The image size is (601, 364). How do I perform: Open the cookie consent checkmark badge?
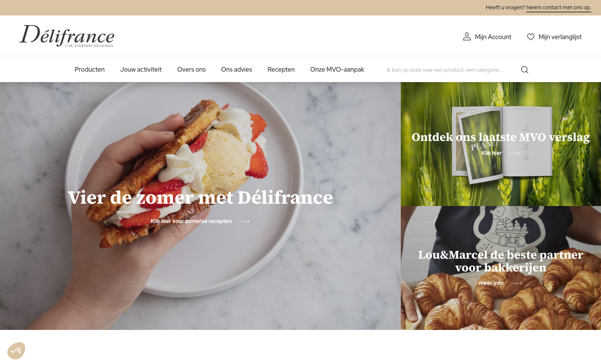pyautogui.click(x=16, y=351)
